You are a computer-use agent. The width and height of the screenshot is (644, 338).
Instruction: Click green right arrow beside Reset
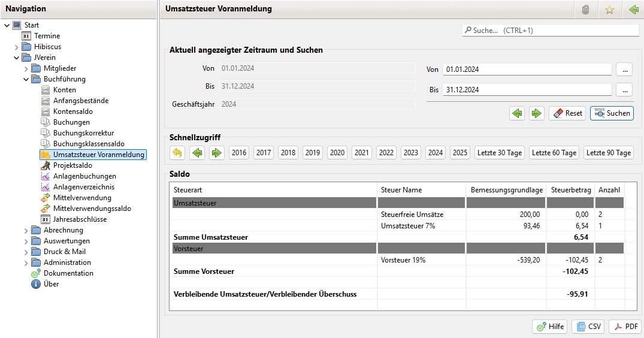[536, 113]
